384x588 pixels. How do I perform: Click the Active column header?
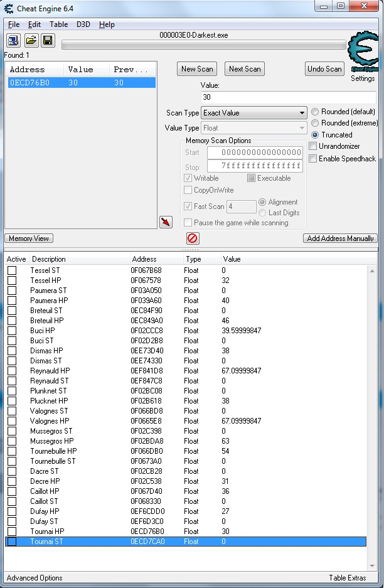coord(16,259)
